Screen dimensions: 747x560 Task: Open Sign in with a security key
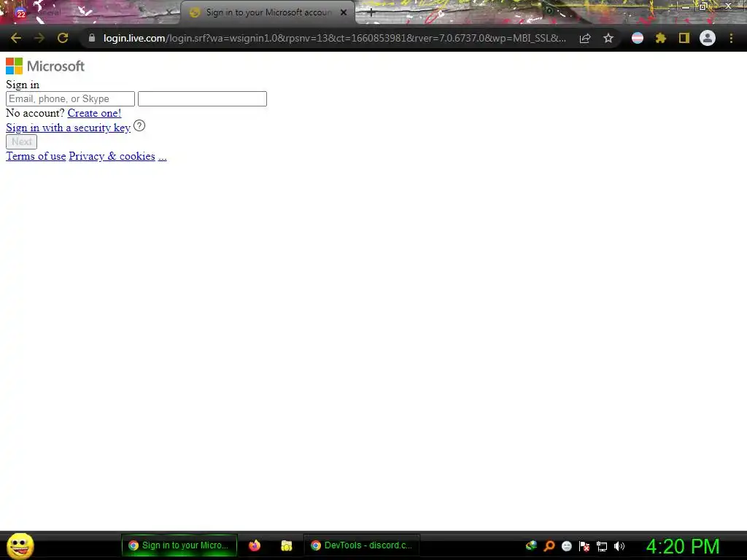pyautogui.click(x=68, y=128)
